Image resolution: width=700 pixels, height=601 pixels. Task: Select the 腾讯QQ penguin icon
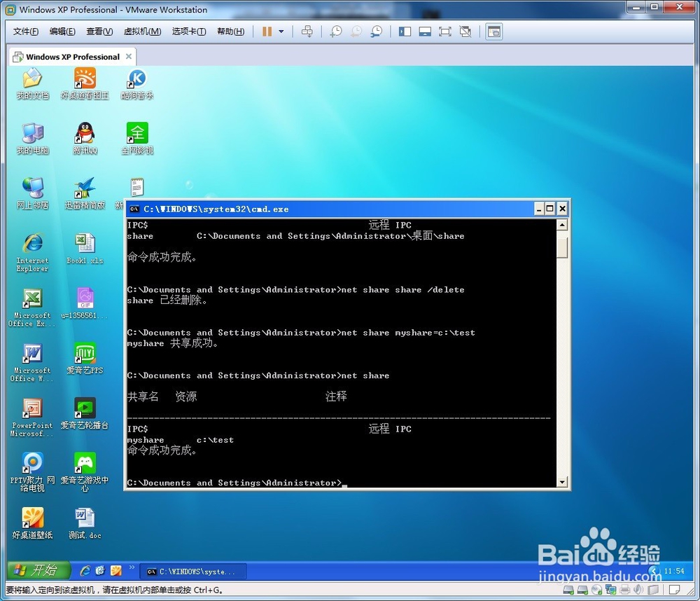click(85, 139)
